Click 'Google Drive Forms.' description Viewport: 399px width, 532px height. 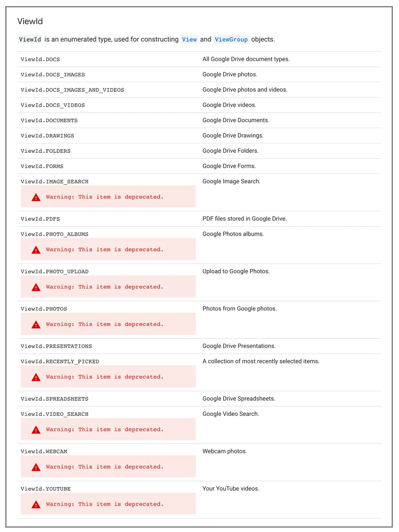[x=229, y=166]
